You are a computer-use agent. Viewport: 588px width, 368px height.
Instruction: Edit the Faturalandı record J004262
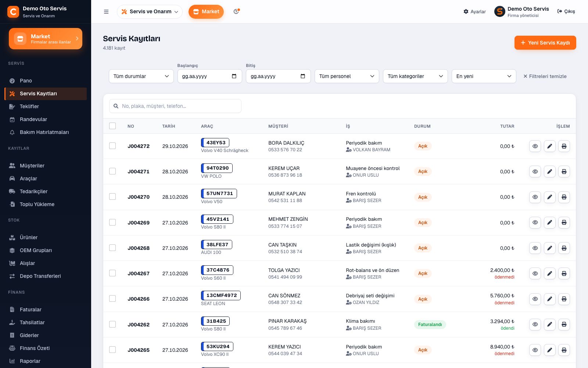(549, 324)
